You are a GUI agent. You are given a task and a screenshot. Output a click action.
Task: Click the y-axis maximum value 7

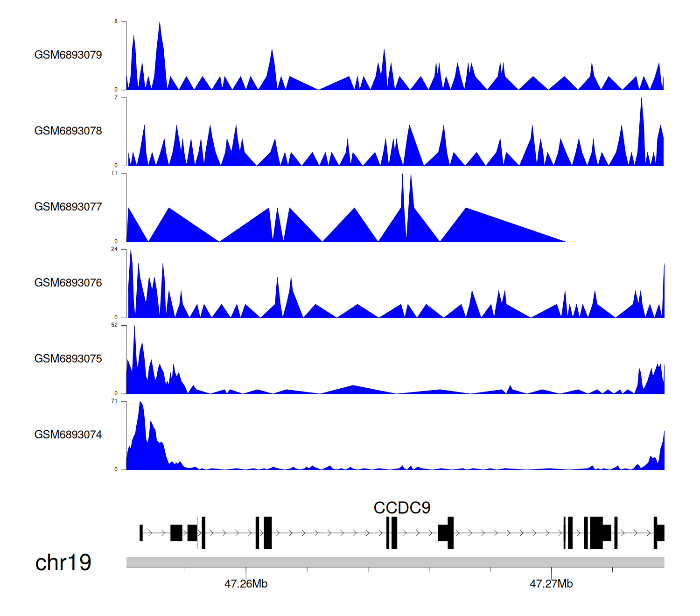pos(116,98)
